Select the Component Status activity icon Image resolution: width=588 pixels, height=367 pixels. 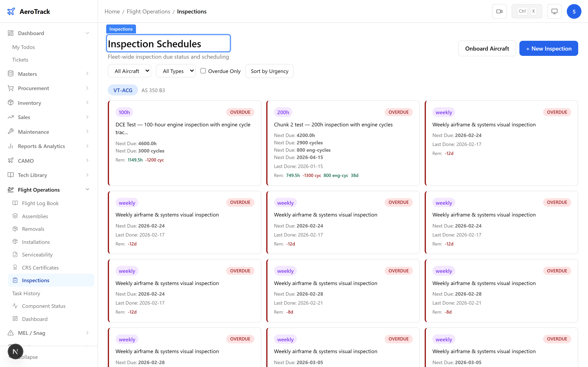tap(15, 306)
